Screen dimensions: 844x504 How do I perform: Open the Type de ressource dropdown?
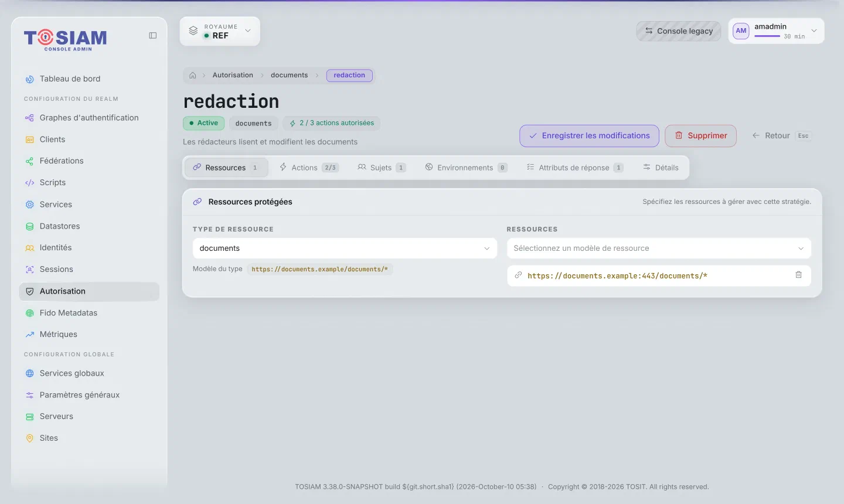click(345, 248)
